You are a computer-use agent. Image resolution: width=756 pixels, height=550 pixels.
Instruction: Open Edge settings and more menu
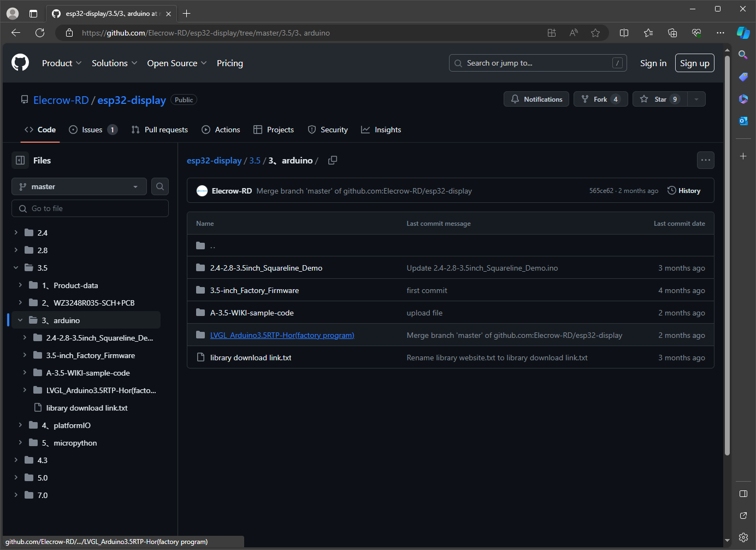[720, 33]
